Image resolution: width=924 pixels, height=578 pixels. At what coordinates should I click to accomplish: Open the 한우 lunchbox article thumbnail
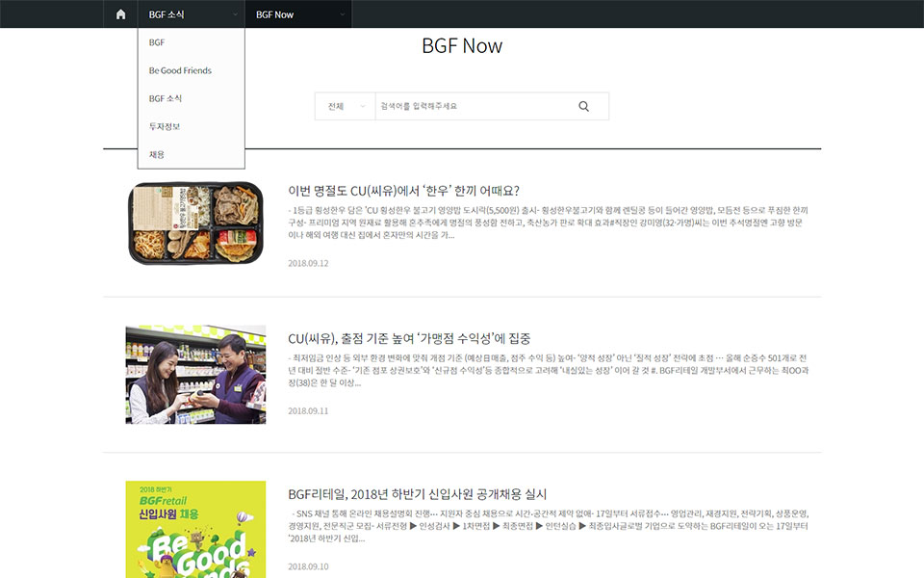click(195, 223)
